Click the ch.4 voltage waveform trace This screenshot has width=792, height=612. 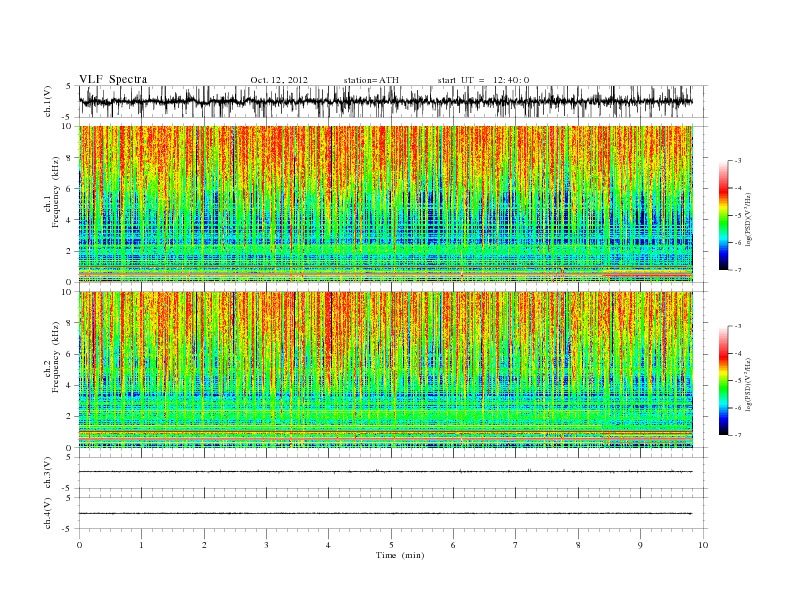[385, 514]
